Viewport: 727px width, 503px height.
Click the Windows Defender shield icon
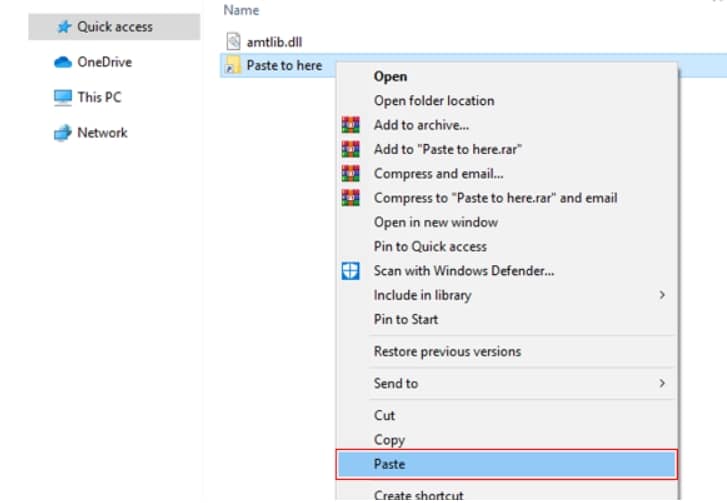(350, 271)
